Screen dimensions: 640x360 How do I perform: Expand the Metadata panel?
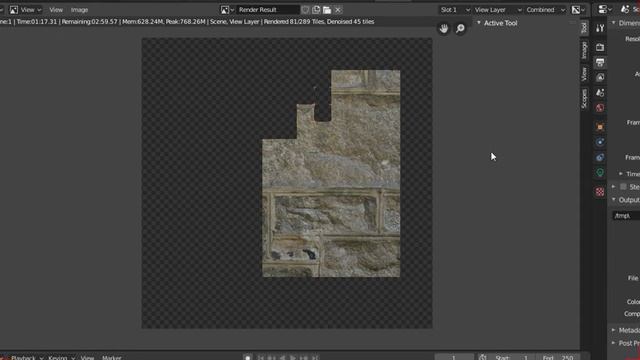613,330
